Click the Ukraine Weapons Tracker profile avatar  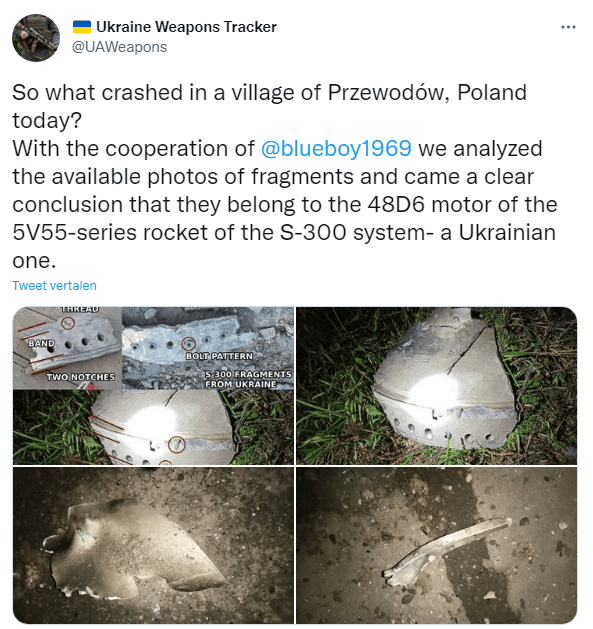click(x=36, y=38)
